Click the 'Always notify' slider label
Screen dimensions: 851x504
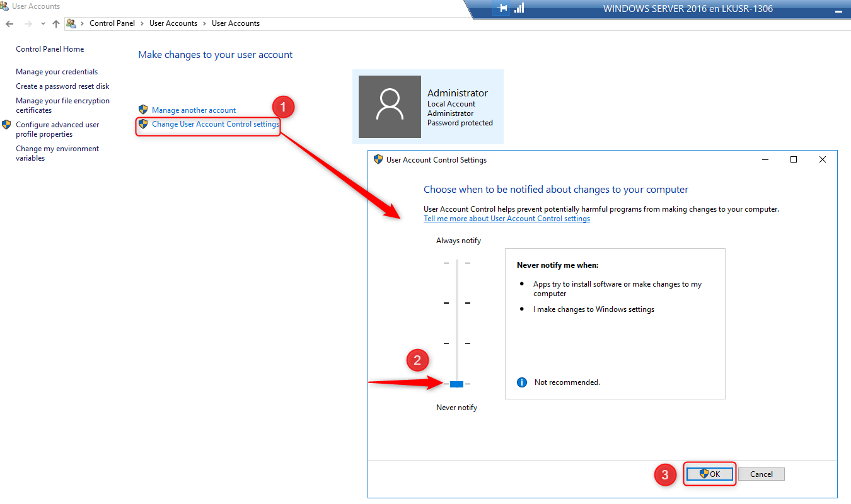tap(458, 241)
